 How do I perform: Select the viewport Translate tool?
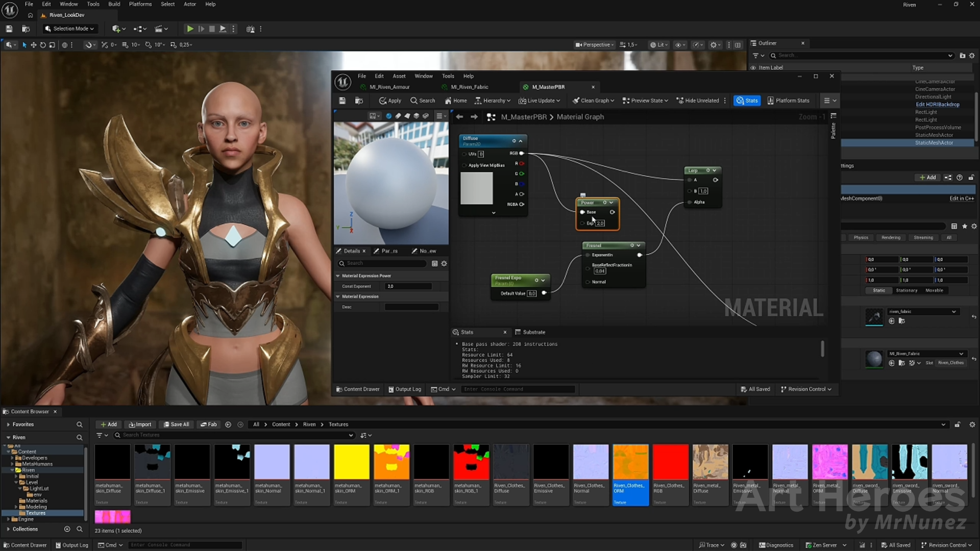click(x=34, y=45)
